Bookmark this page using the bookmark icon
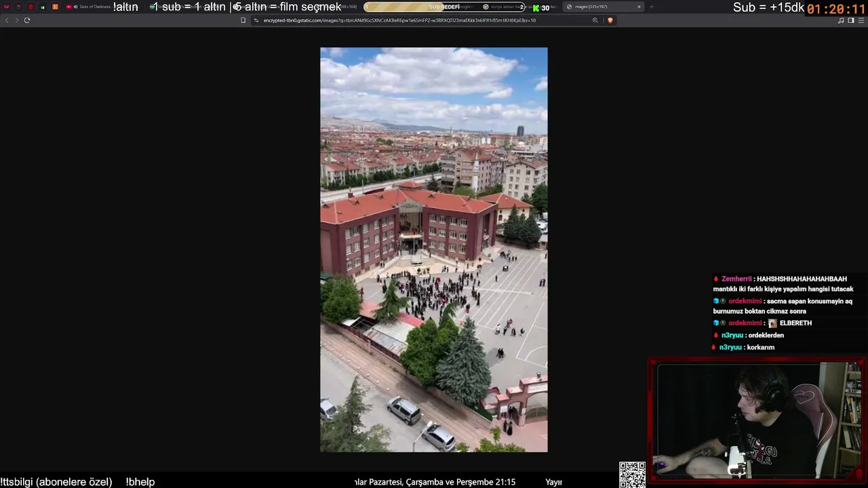The height and width of the screenshot is (488, 868). point(243,20)
